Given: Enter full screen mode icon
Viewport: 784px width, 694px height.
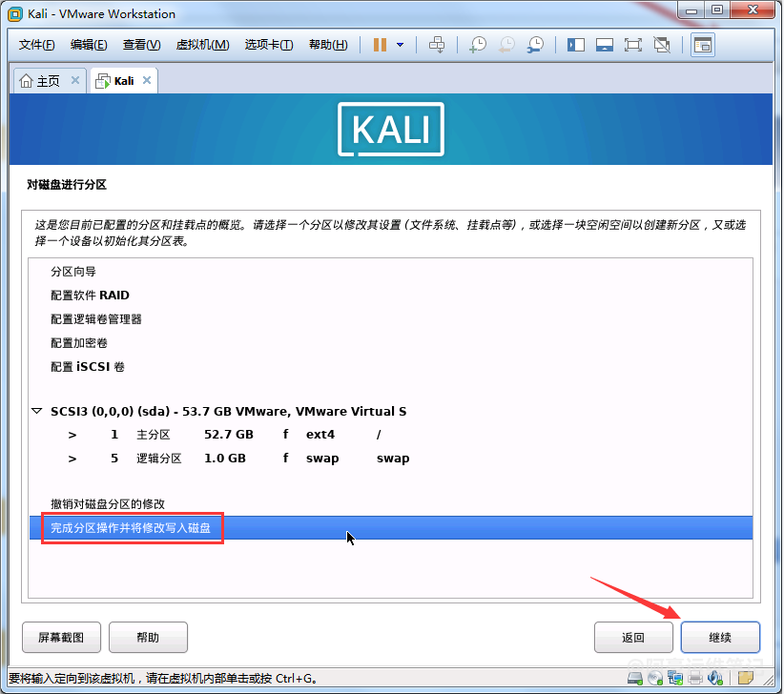Looking at the screenshot, I should click(x=632, y=45).
